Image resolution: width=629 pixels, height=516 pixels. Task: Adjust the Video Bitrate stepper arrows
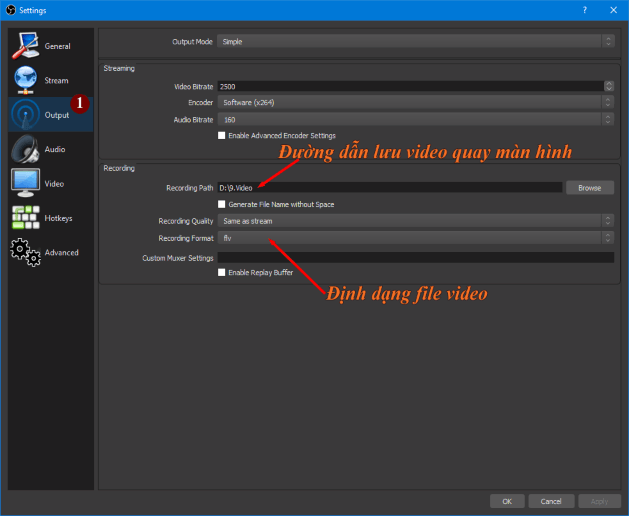pyautogui.click(x=608, y=86)
